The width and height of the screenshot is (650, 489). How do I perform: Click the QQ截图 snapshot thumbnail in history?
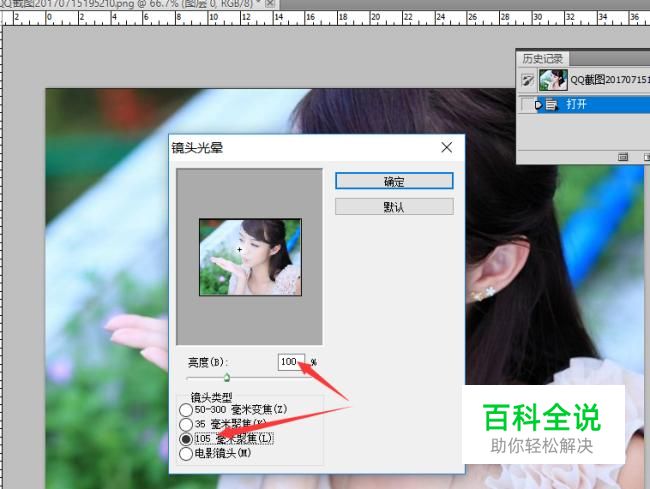[553, 80]
